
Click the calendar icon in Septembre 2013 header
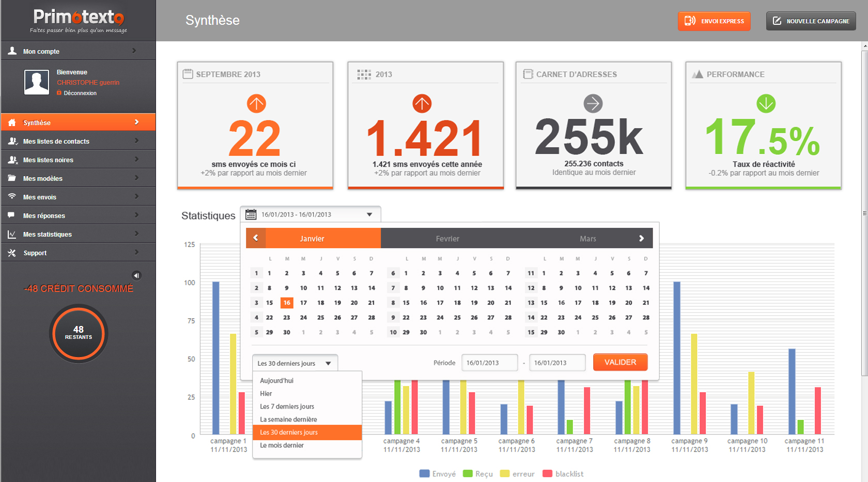(188, 74)
